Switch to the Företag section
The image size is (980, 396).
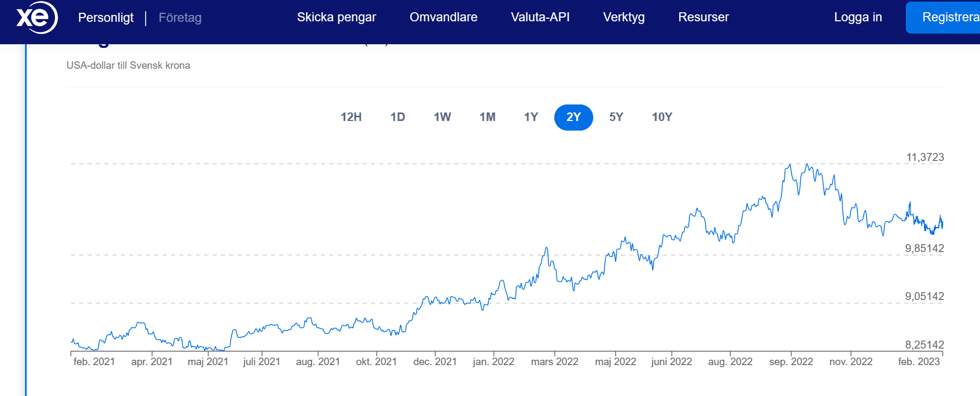(180, 18)
